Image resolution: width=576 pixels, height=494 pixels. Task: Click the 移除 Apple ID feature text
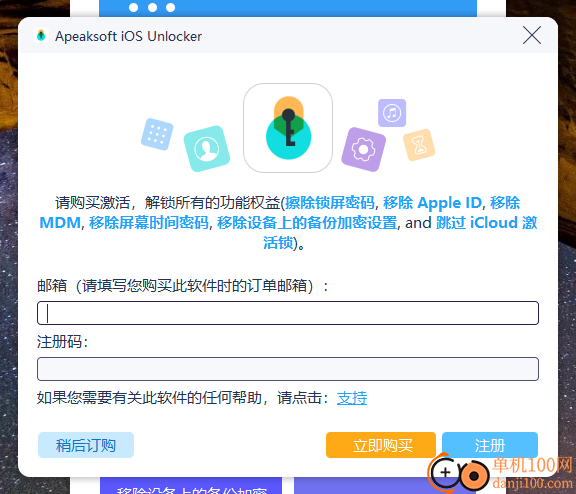pyautogui.click(x=432, y=203)
